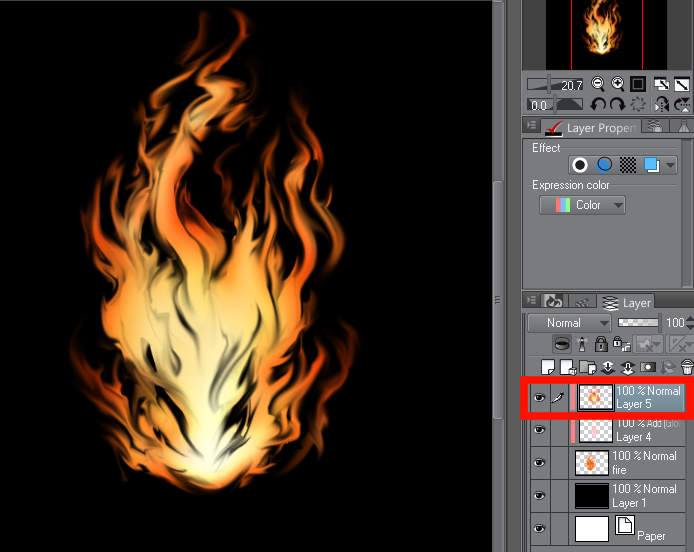Click the Navigator preview thumbnail
This screenshot has height=552, width=694.
[606, 35]
